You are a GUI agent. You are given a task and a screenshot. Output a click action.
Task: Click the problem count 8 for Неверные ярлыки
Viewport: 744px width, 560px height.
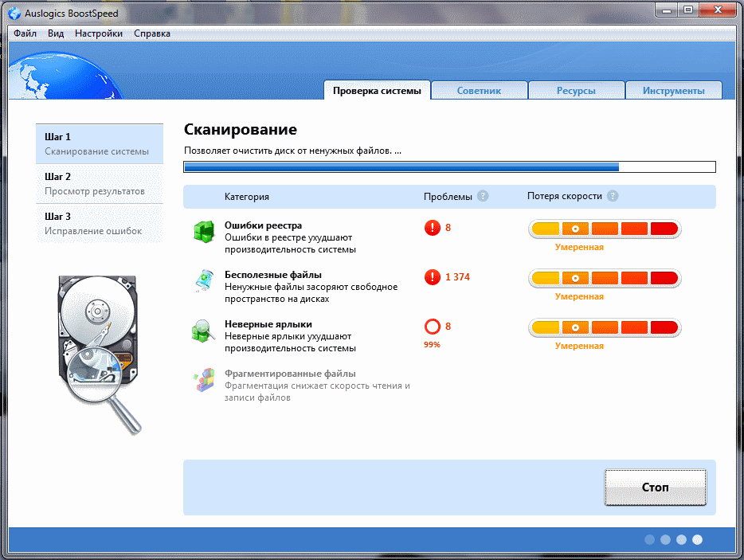tap(448, 327)
